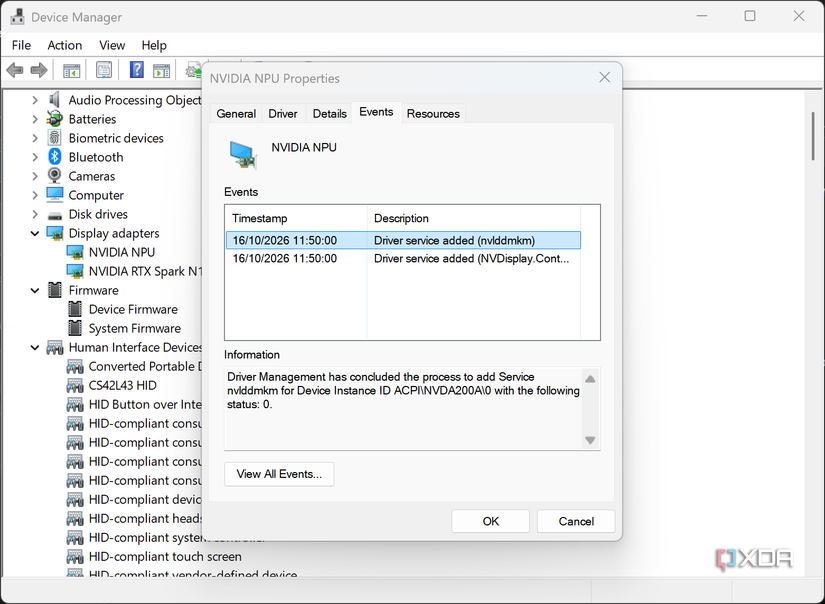The height and width of the screenshot is (604, 825).
Task: Select the nvlddmkm driver service event
Action: point(404,240)
